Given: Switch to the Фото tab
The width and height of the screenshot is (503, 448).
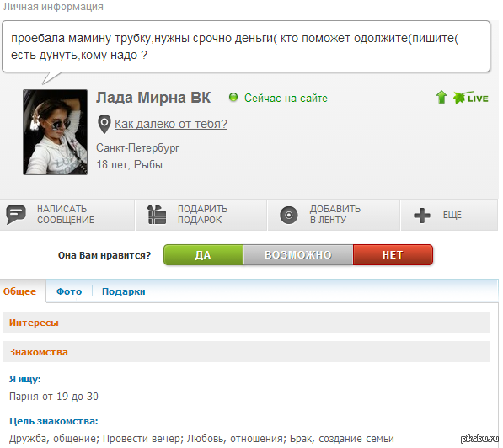Looking at the screenshot, I should (69, 291).
